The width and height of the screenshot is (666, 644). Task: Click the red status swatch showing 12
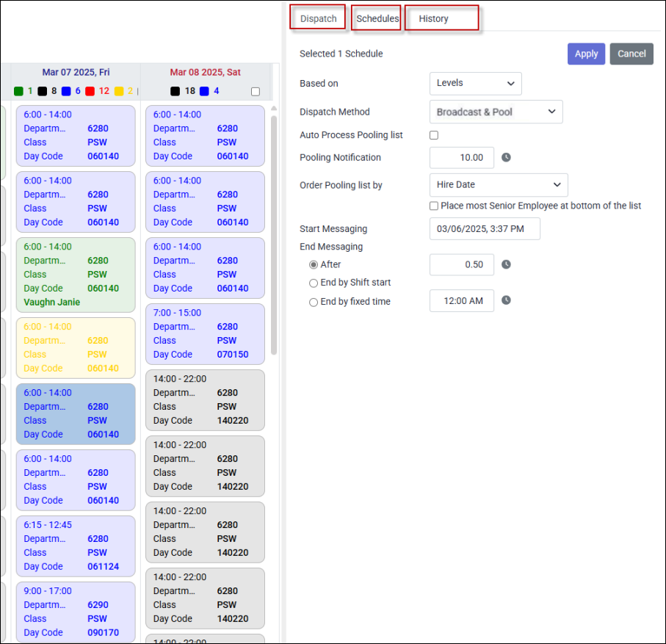click(90, 91)
